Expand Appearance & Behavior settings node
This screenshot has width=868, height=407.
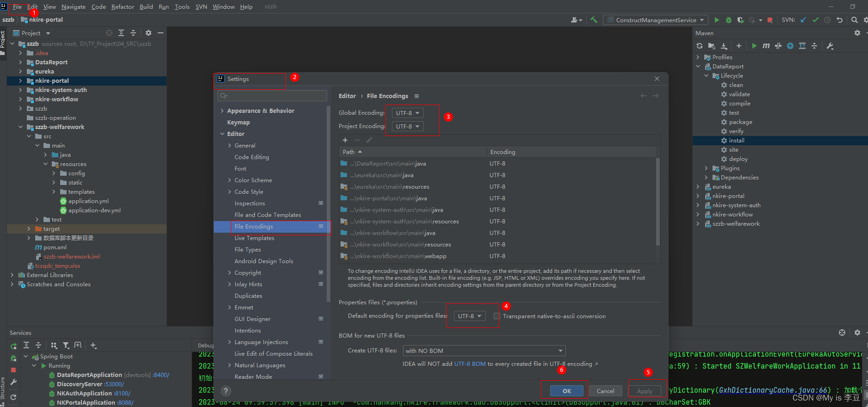pos(223,111)
